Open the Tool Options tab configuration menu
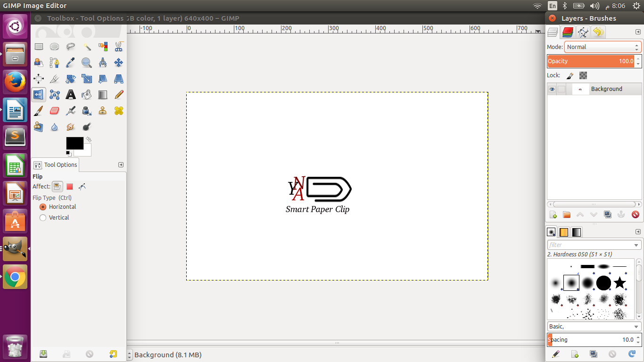Viewport: 644px width, 362px height. click(x=121, y=165)
